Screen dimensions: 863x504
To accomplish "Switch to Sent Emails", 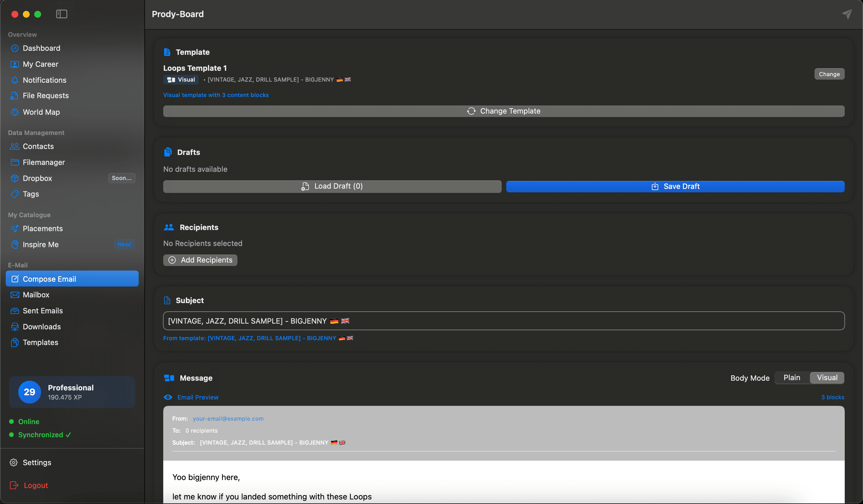I will [x=43, y=311].
